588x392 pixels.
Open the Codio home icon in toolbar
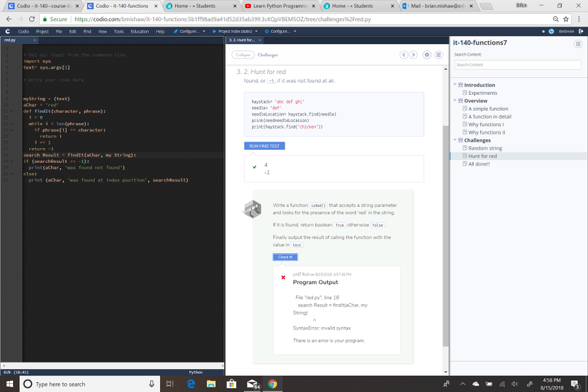[6, 32]
